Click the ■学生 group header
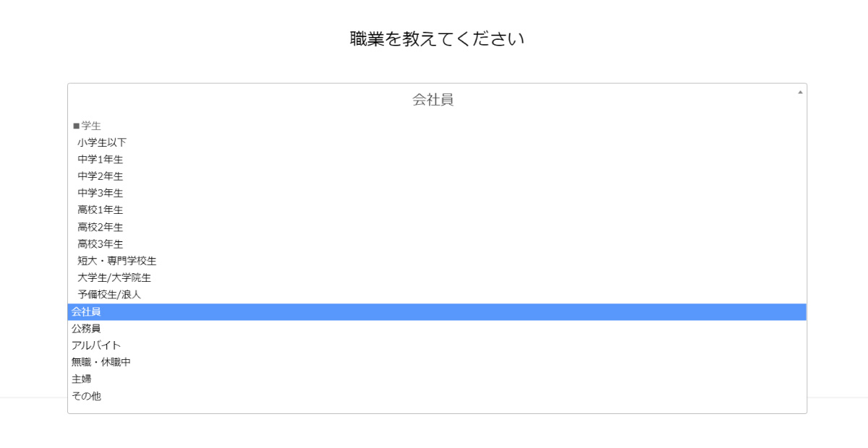This screenshot has width=868, height=448. pyautogui.click(x=87, y=126)
